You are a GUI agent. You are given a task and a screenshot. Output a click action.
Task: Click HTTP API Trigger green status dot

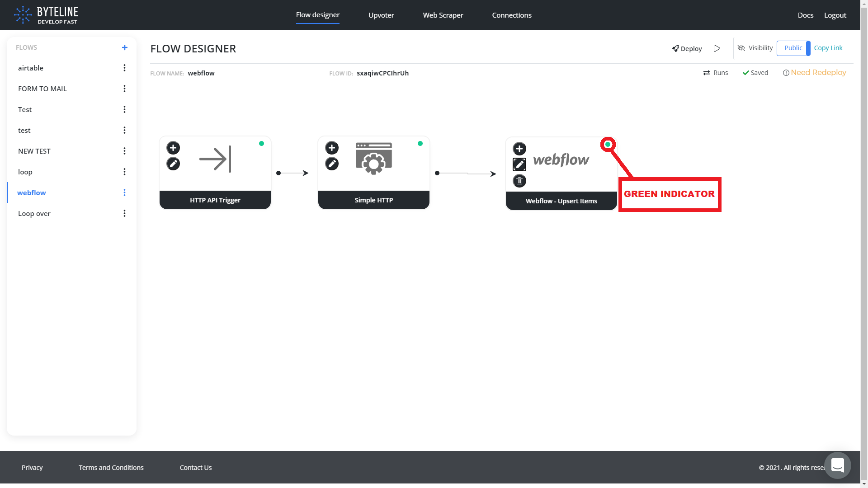click(261, 143)
